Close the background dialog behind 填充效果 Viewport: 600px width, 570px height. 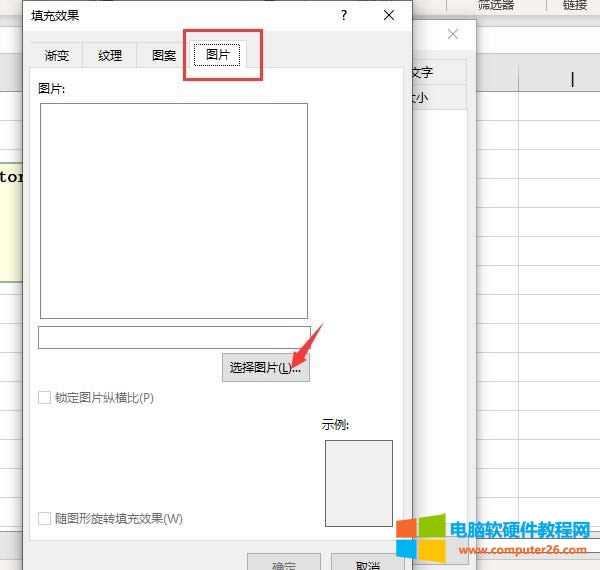coord(452,34)
